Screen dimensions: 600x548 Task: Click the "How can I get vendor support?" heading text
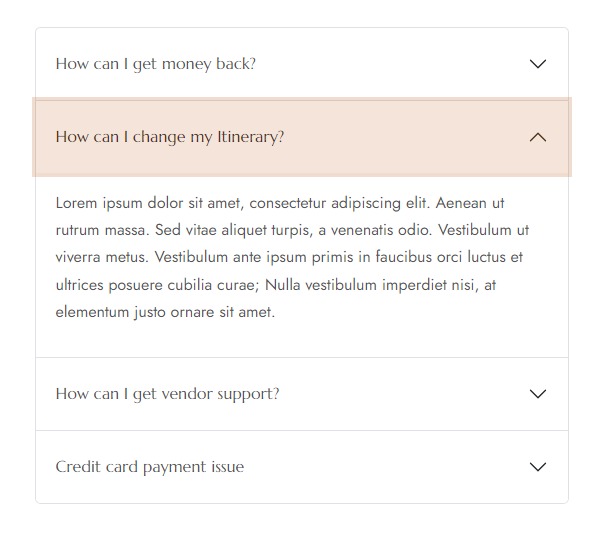(168, 394)
